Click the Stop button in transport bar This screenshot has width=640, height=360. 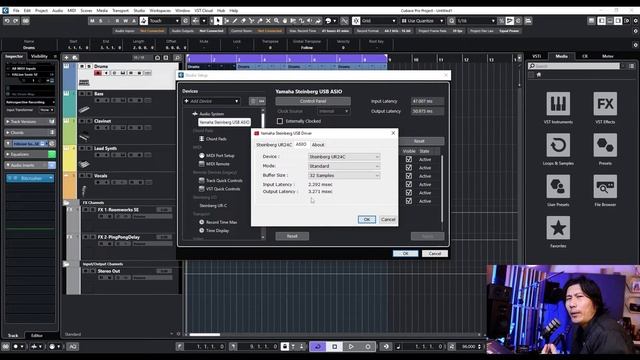coord(334,347)
